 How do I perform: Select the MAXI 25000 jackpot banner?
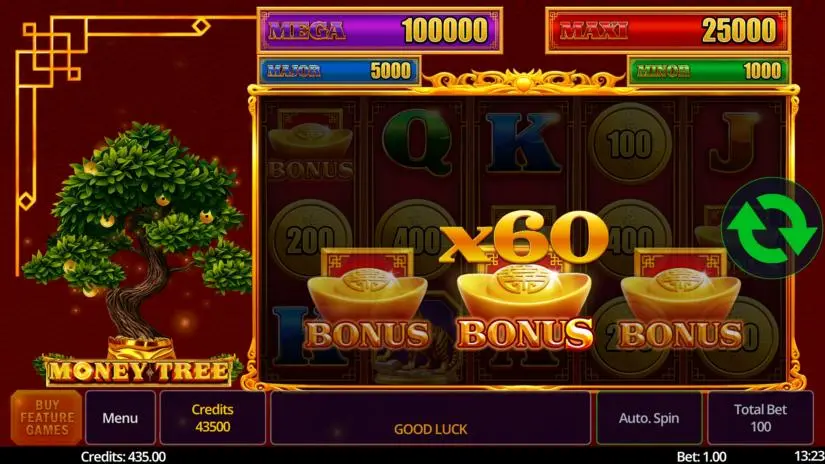pos(668,30)
